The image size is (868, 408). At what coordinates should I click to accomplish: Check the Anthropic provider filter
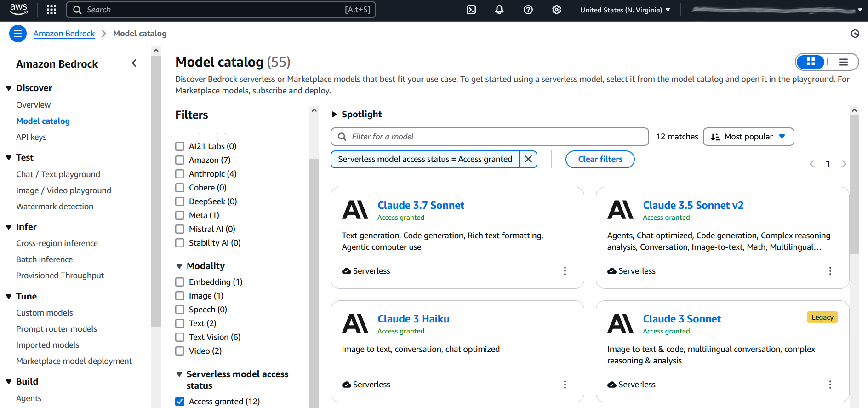pyautogui.click(x=180, y=174)
